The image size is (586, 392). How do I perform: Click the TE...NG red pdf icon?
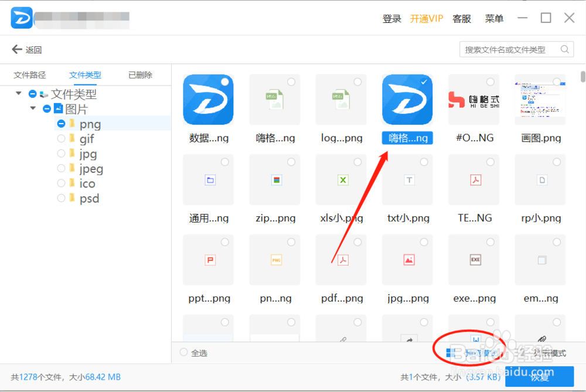click(475, 180)
